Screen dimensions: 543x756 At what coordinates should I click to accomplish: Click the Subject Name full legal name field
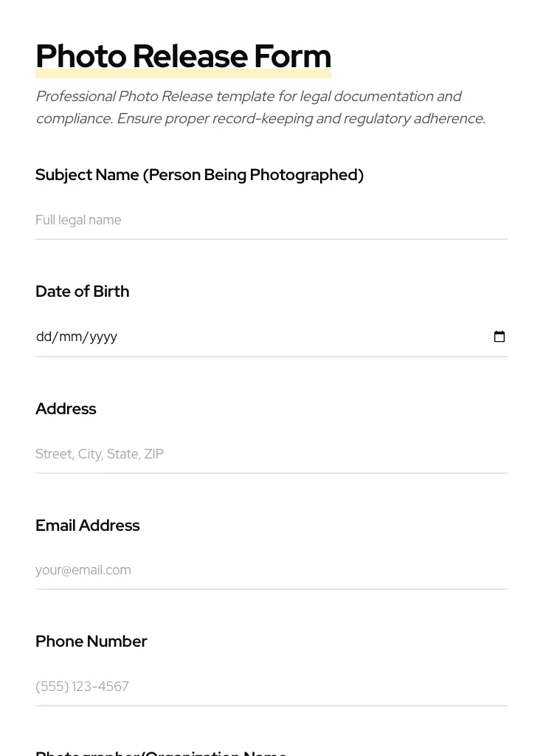click(271, 220)
